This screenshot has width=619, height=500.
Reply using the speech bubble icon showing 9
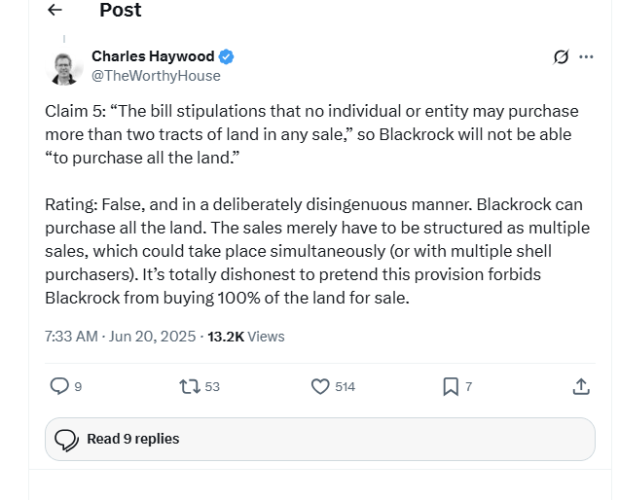59,386
